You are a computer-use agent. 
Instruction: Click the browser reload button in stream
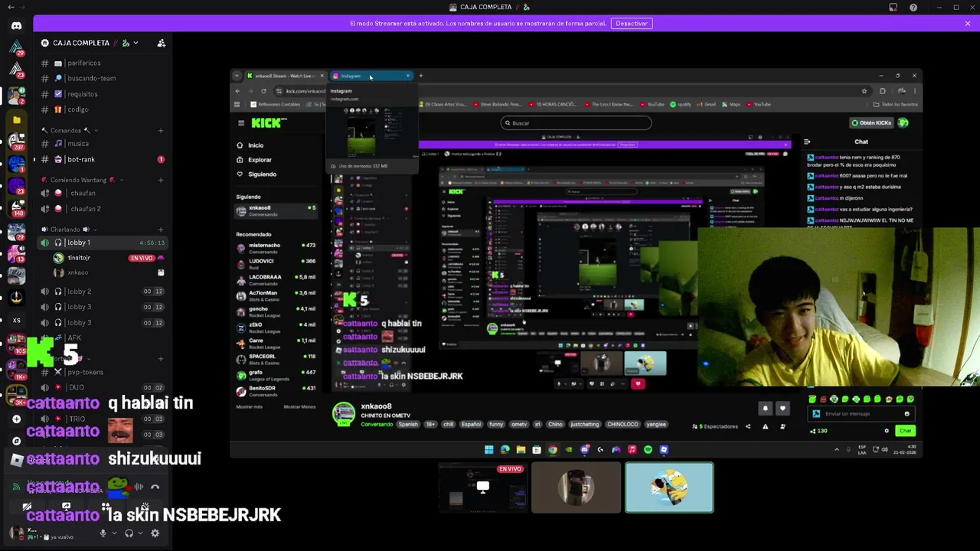point(263,91)
